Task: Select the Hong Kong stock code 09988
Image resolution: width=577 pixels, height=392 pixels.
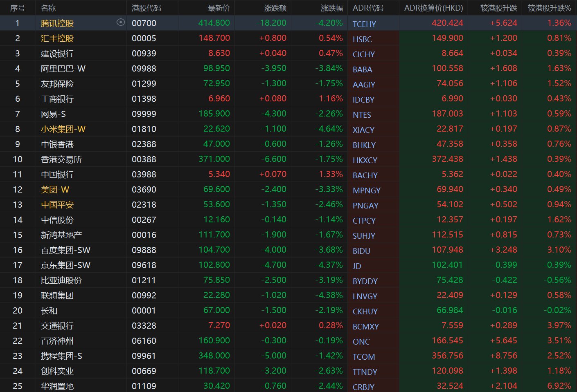Action: click(x=144, y=69)
